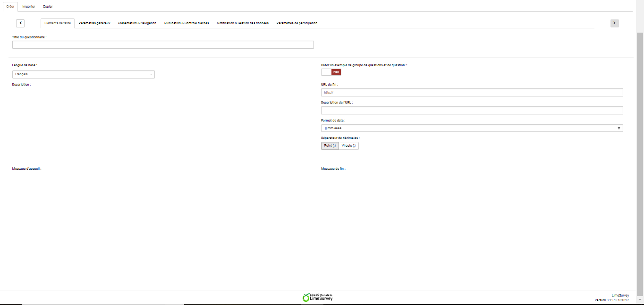Viewport: 644px width, 305px height.
Task: Click the right chevron tab scroll arrow
Action: pyautogui.click(x=614, y=23)
